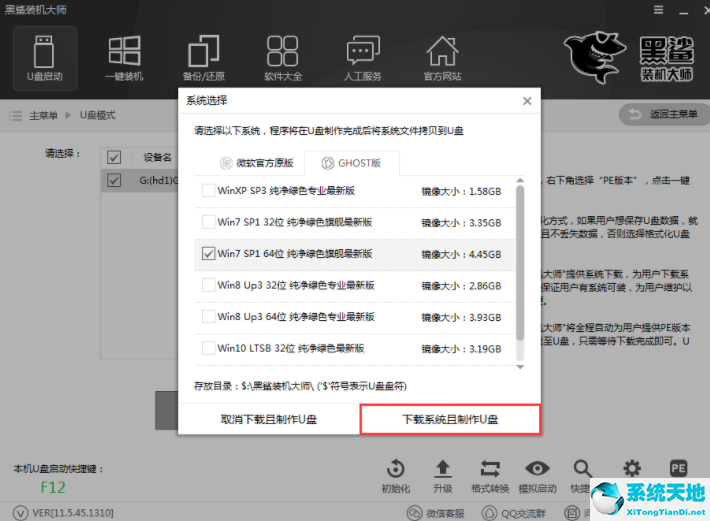The width and height of the screenshot is (710, 521).
Task: Click the 主菜单 list icon in breadcrumb
Action: pos(15,115)
